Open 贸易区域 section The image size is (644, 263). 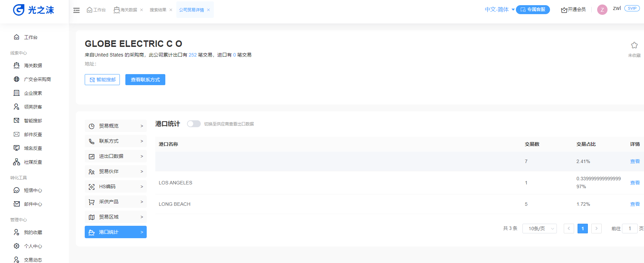[116, 217]
